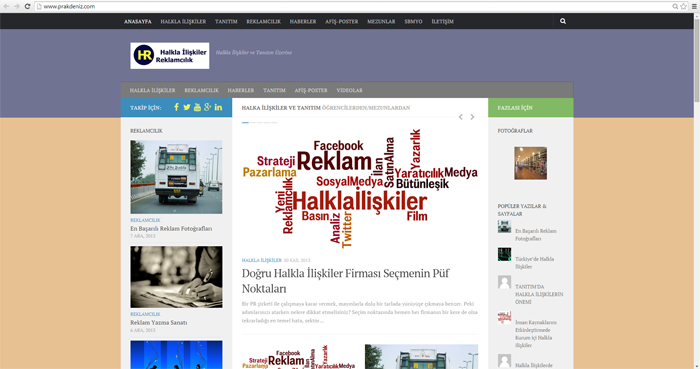Open HALKLA İLİŞKİLER in top menu

183,21
